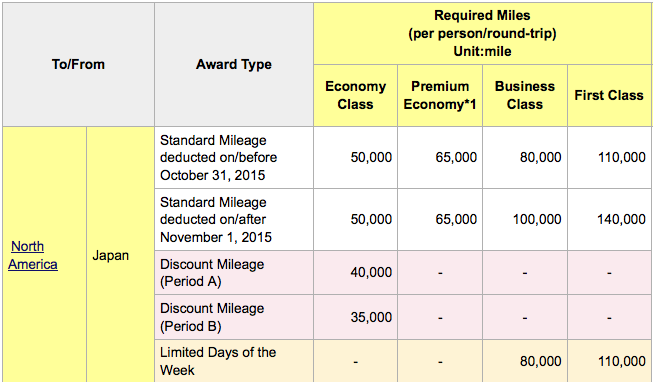Click the Award Type header cell
The height and width of the screenshot is (382, 653).
point(234,65)
